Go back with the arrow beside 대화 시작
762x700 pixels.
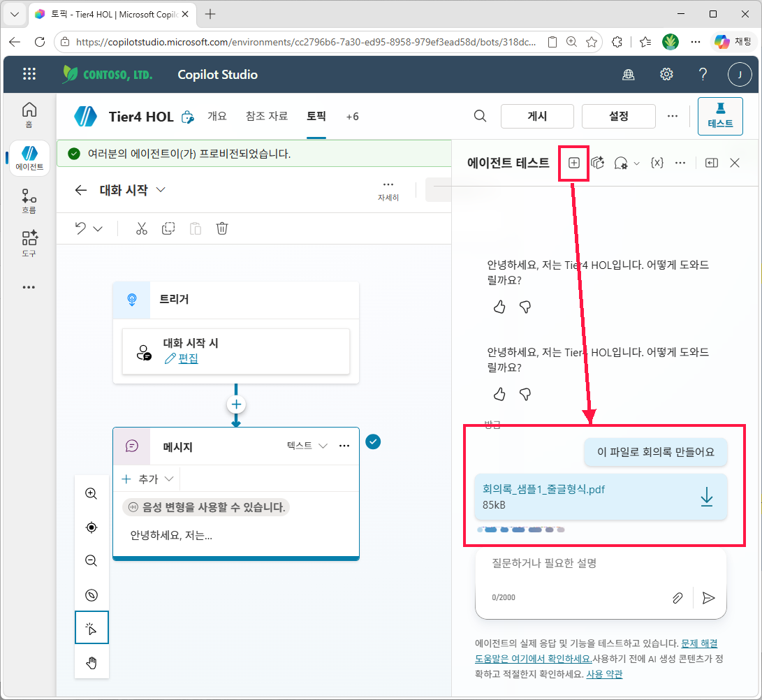81,190
